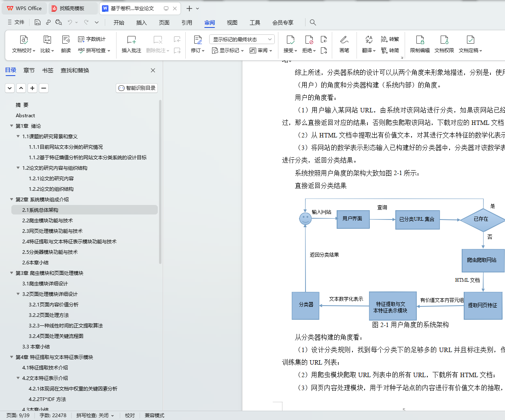Click the 翻译 translate icon
Screen dimensions: 505x420
[369, 40]
